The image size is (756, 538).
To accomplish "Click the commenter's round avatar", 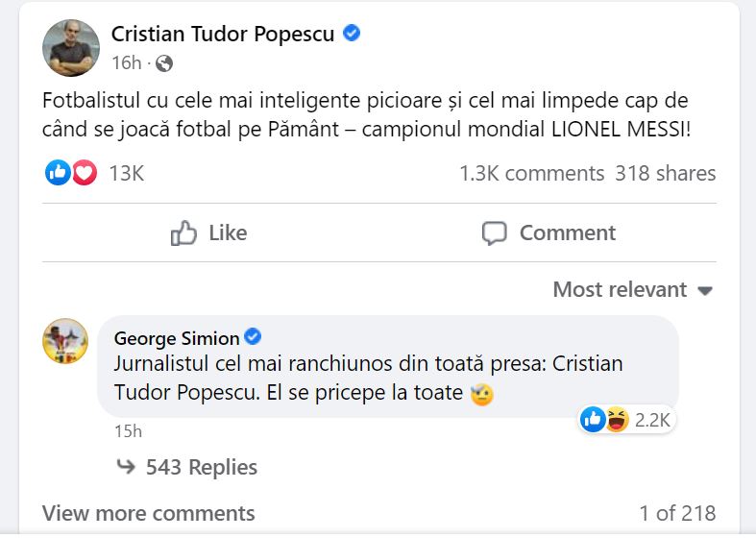I will [x=65, y=340].
